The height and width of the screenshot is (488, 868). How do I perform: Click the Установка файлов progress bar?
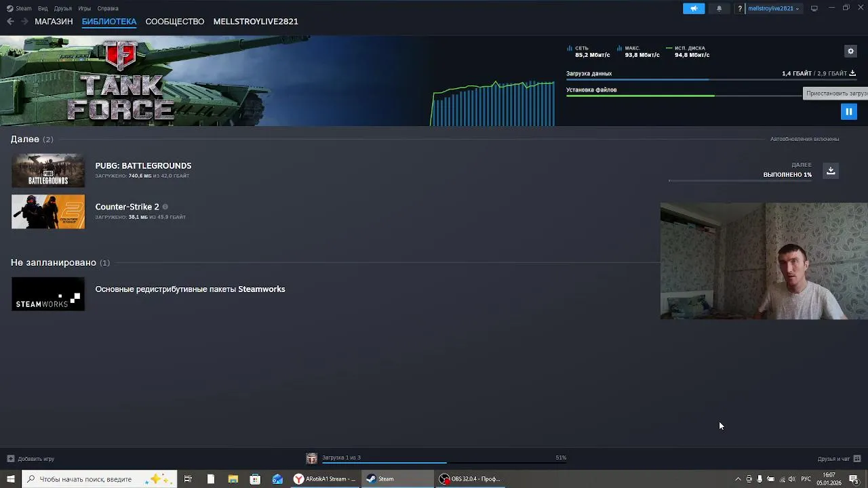coord(684,96)
